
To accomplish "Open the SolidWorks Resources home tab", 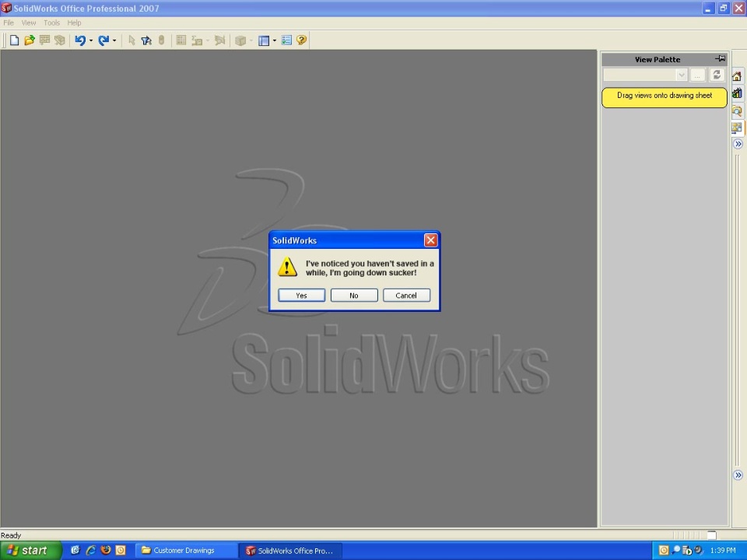I will coord(738,76).
